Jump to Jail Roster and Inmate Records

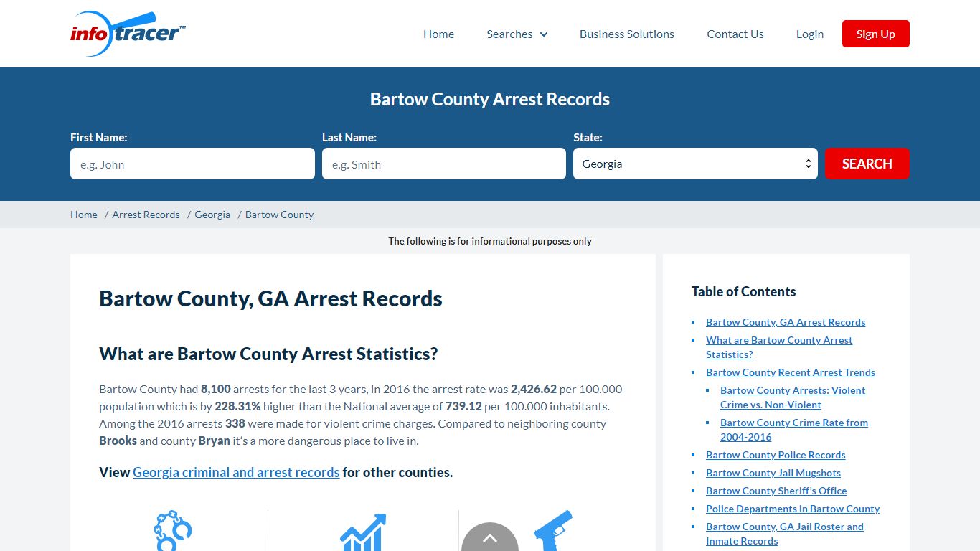click(x=785, y=534)
